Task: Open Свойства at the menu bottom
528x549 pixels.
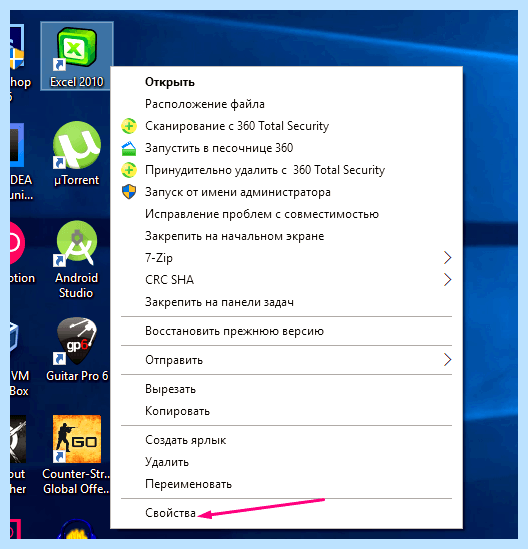Action: [286, 513]
